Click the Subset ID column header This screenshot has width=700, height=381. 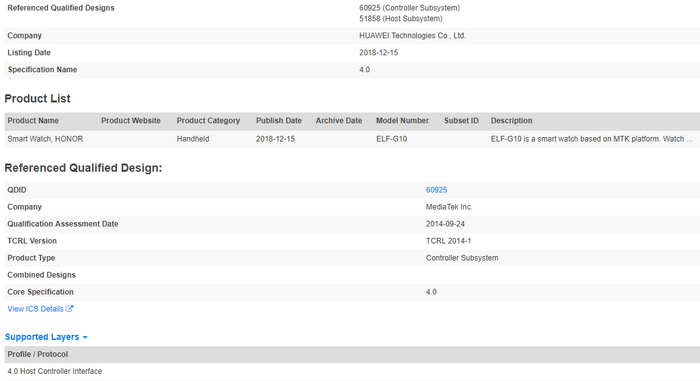click(461, 121)
